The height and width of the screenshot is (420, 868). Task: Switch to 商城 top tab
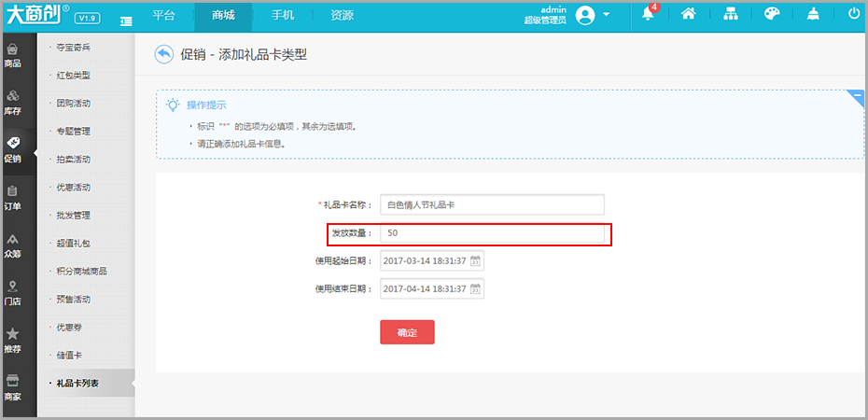(x=223, y=16)
